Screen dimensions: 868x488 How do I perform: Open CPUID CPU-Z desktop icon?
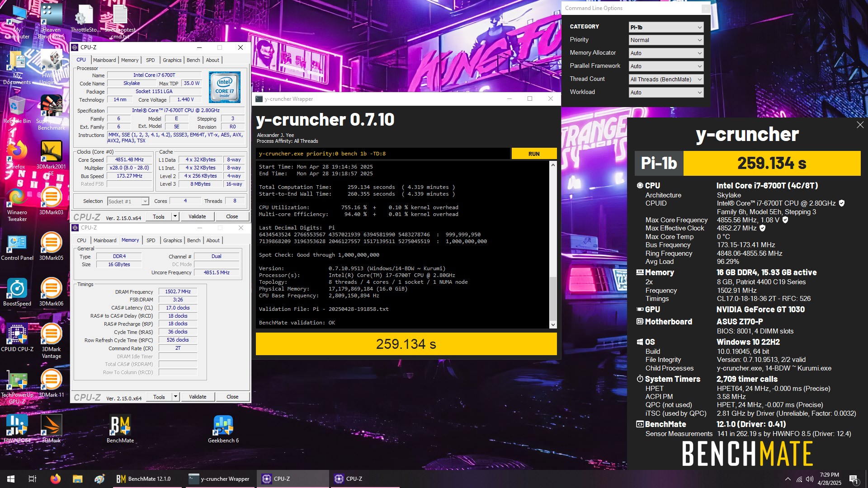click(x=17, y=338)
